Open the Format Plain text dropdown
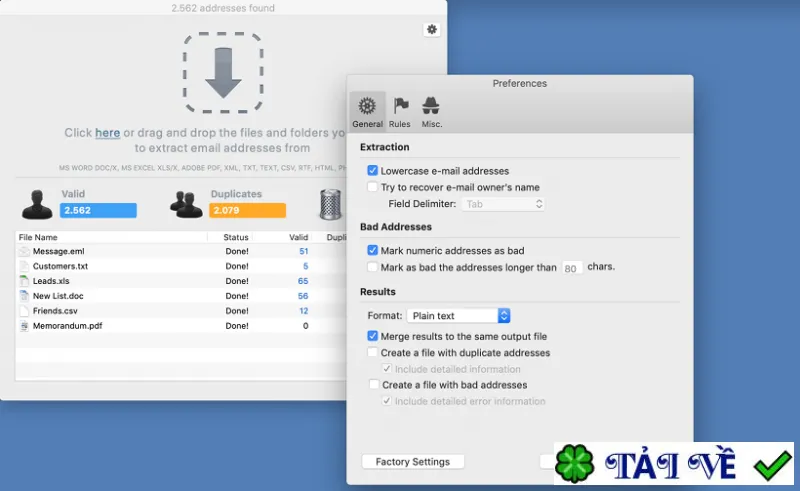800x491 pixels. 458,315
